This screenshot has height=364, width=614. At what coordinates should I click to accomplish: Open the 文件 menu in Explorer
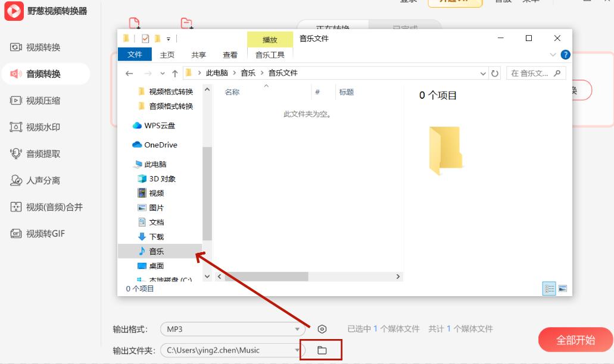pyautogui.click(x=135, y=54)
